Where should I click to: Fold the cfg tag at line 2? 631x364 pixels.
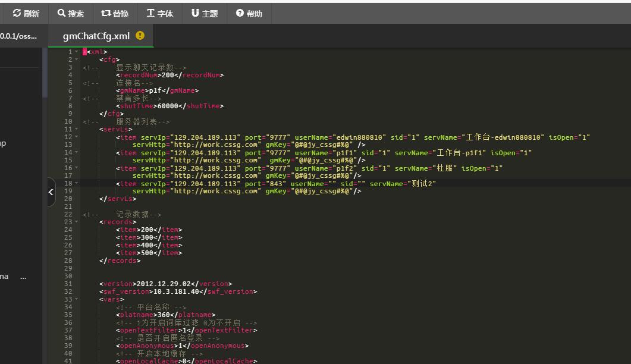pos(77,59)
